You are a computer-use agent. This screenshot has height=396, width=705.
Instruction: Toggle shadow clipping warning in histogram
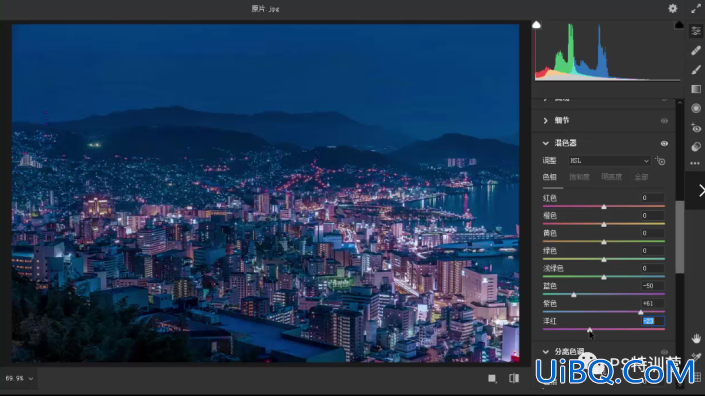[x=536, y=25]
